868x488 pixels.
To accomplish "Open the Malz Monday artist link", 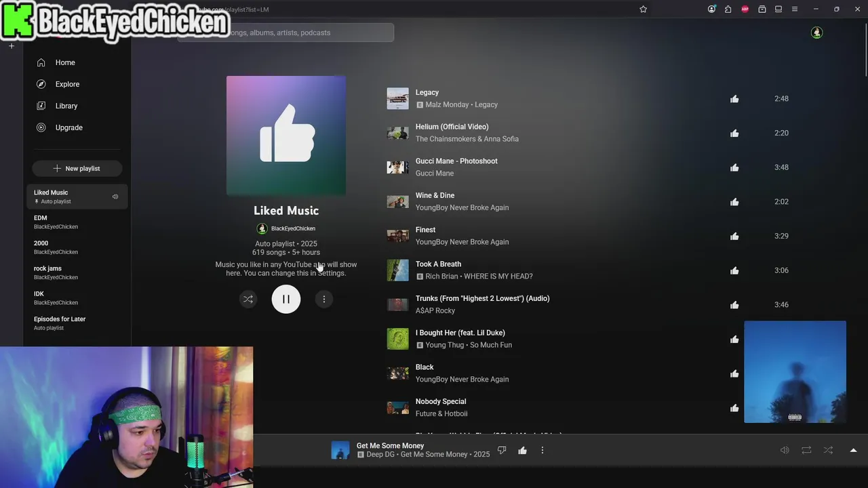I will [447, 105].
